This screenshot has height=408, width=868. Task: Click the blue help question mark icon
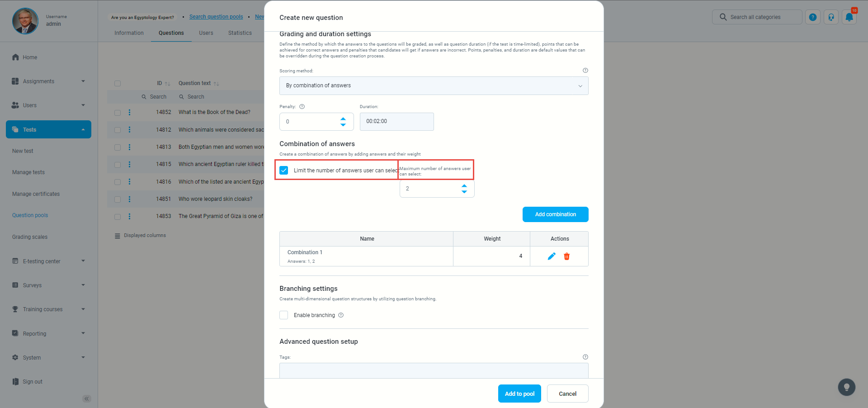(x=812, y=17)
